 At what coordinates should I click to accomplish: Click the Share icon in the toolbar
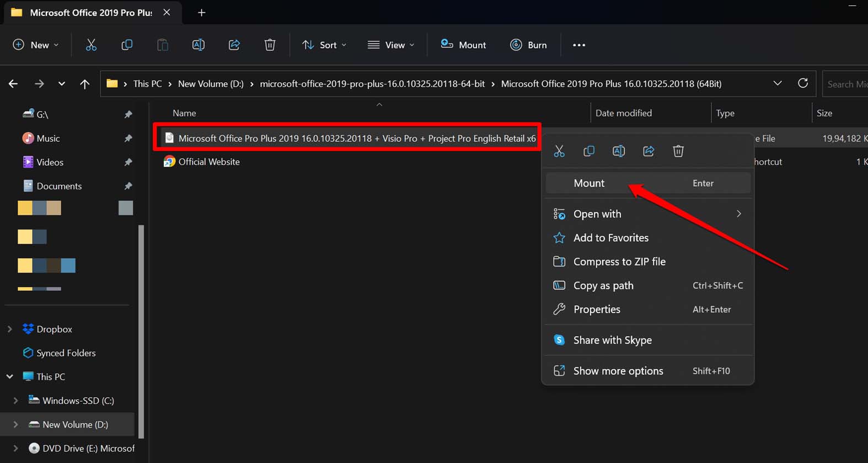point(234,45)
